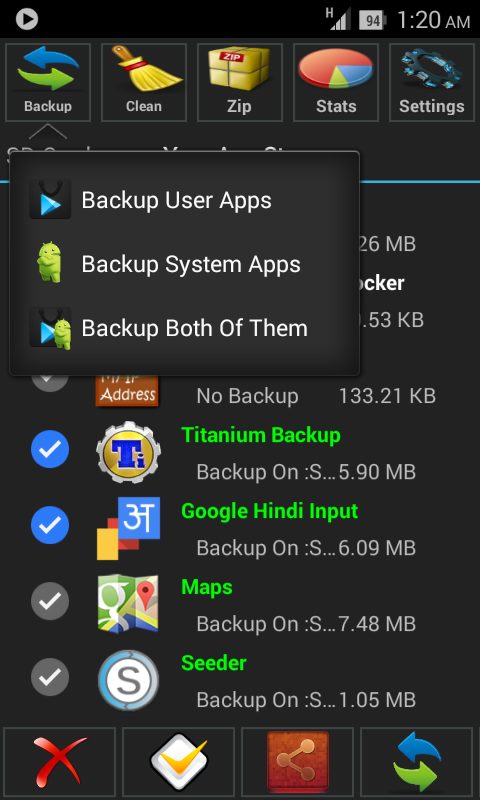
Task: Select Backup System Apps from the popup
Action: tap(184, 264)
